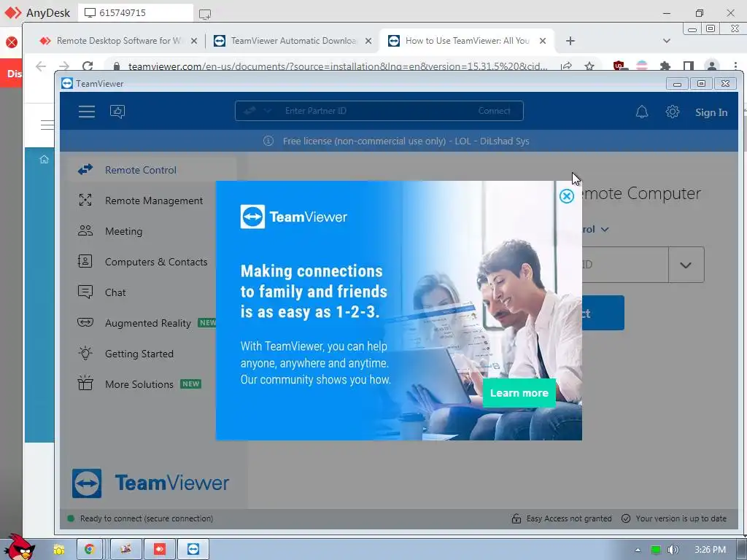Open new AnyDesk session tab icon
Screen dimensions: 747x560
pyautogui.click(x=205, y=15)
